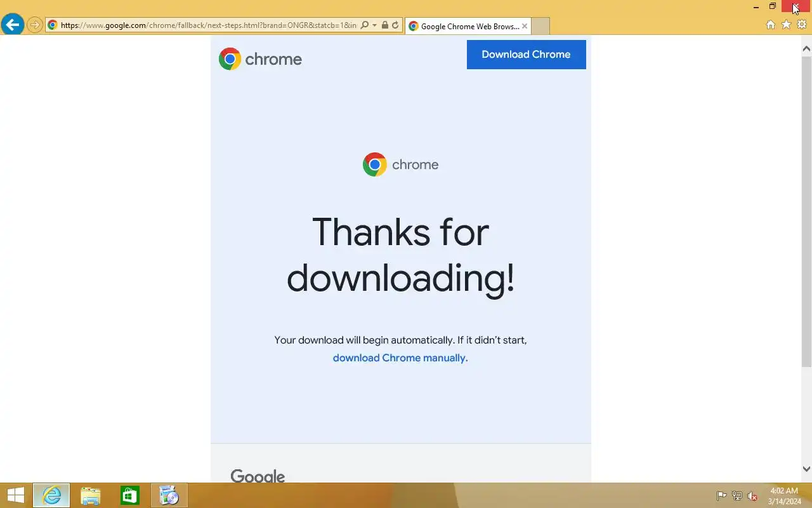
Task: Open File Explorer from the taskbar
Action: [91, 495]
